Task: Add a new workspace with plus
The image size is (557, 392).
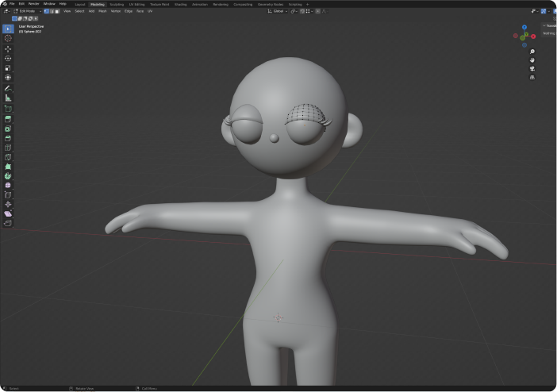Action: [308, 4]
